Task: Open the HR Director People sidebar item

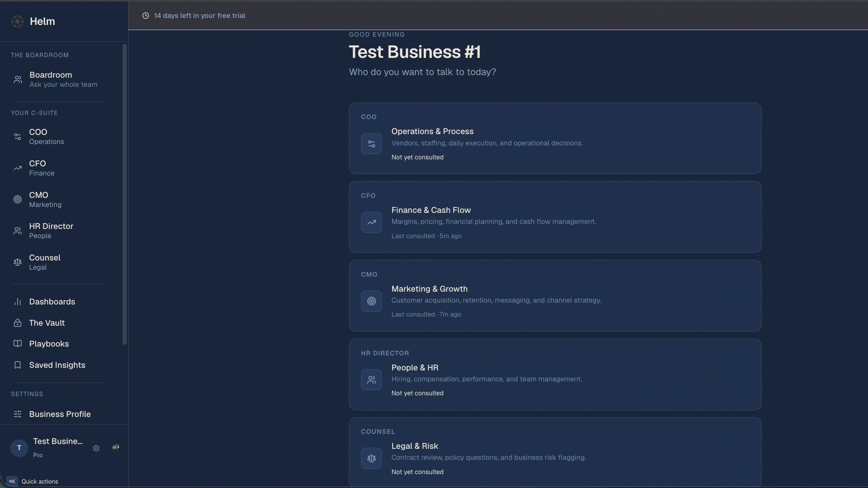Action: coord(59,231)
